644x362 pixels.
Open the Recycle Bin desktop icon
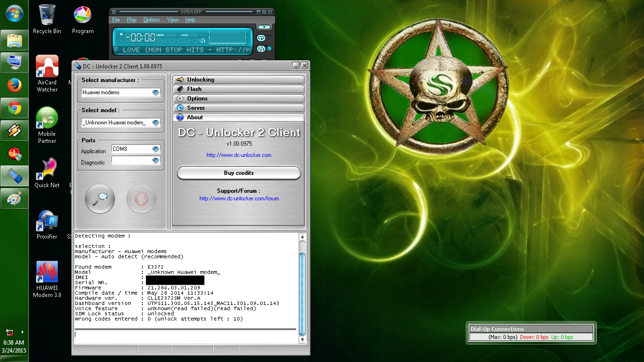click(47, 19)
